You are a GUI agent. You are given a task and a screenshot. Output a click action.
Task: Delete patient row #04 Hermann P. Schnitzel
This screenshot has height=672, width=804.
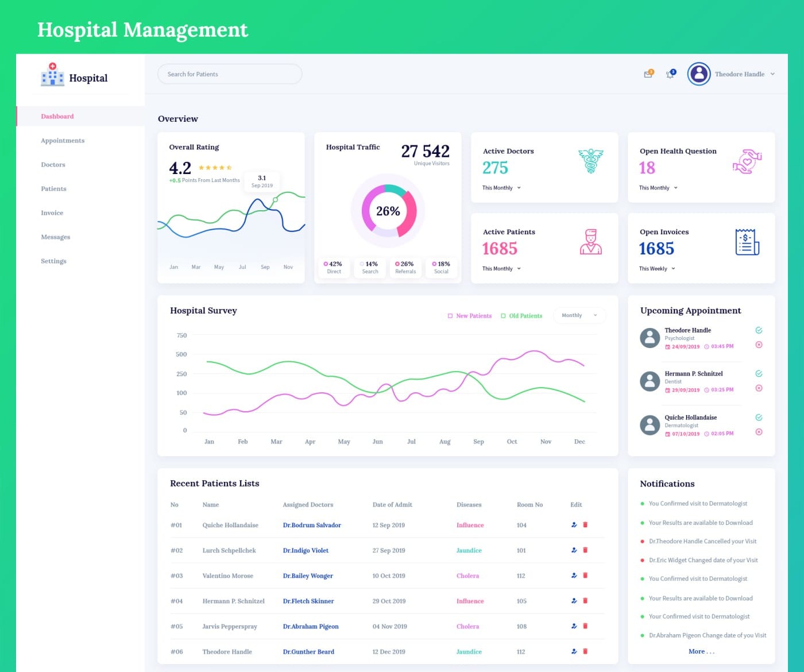pyautogui.click(x=585, y=601)
